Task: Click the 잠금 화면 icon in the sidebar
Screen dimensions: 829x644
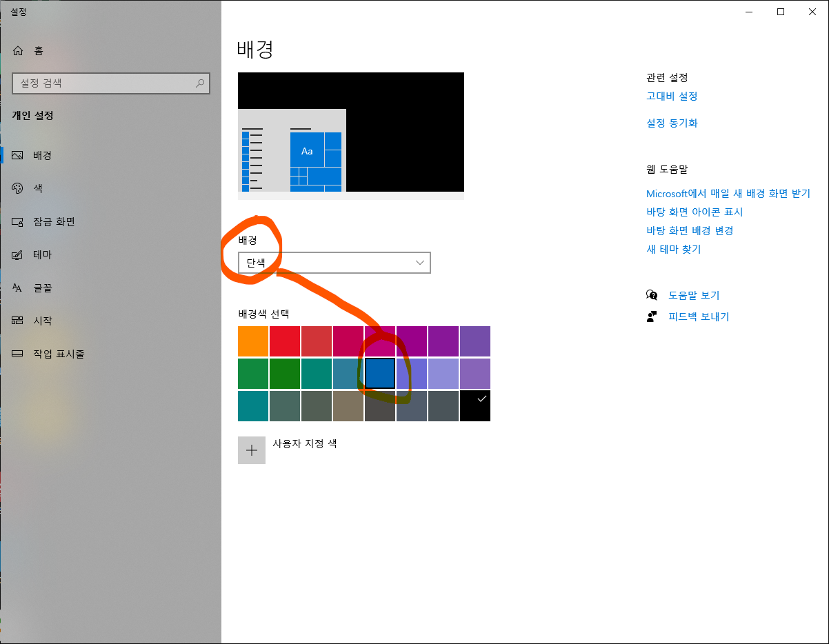Action: pos(18,221)
